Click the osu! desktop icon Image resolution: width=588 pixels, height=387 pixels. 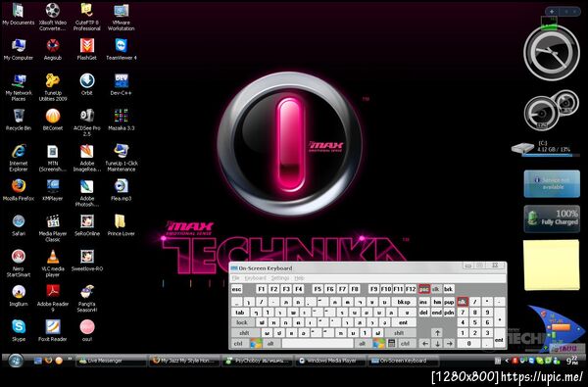point(87,330)
